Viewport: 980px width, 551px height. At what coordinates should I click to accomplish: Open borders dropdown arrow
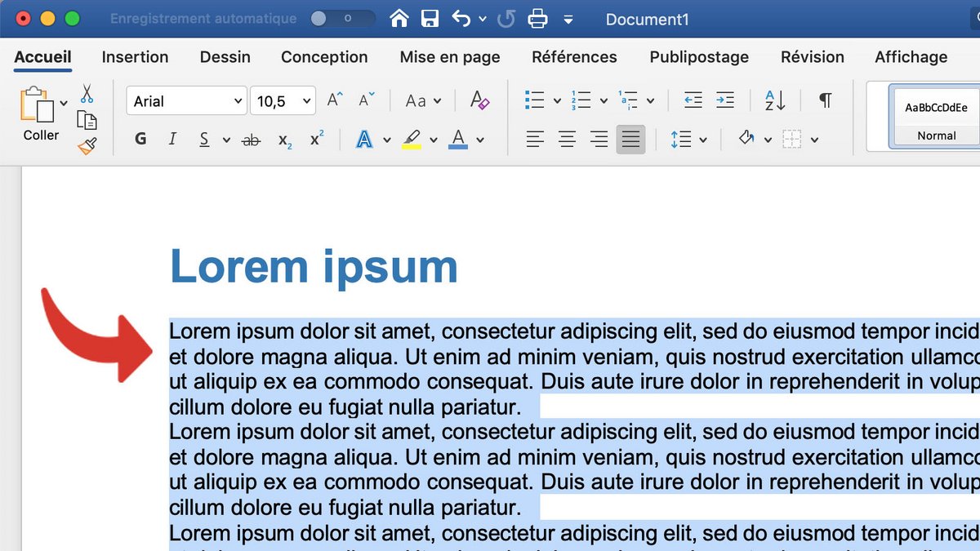pyautogui.click(x=814, y=140)
